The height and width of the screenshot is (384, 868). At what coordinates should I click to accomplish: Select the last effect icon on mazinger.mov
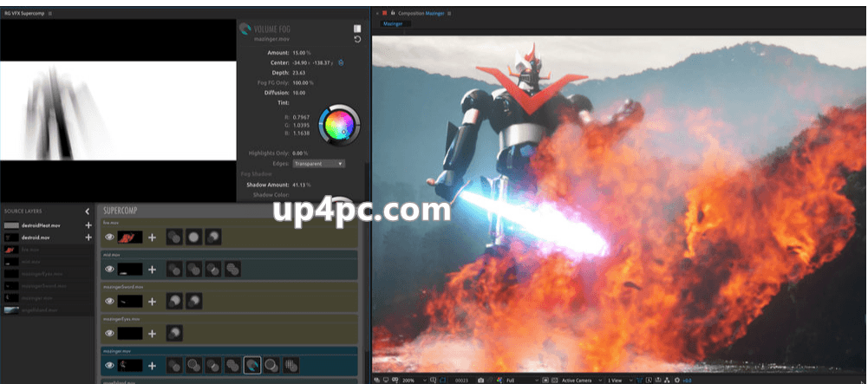pyautogui.click(x=290, y=365)
